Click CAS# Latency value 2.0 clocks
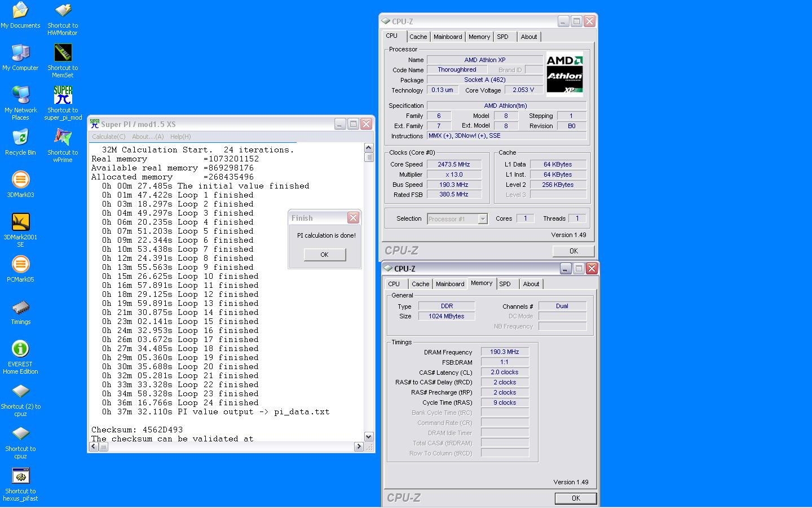The image size is (812, 508). tap(505, 372)
